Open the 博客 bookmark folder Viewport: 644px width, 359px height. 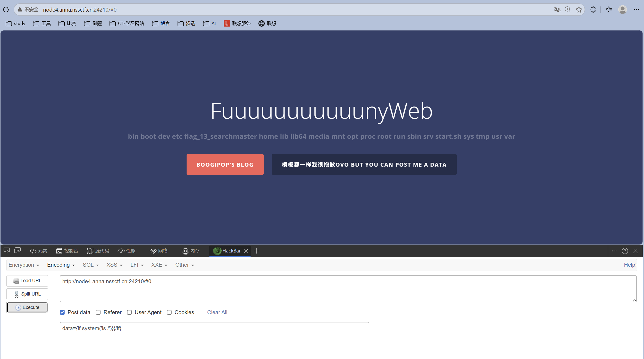click(x=161, y=23)
